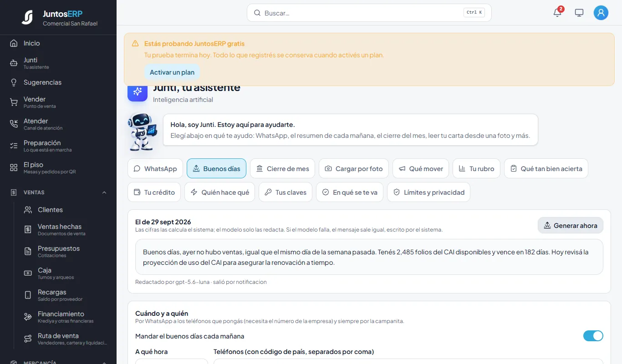Disable the Mandar el buenos días toggle
This screenshot has width=622, height=364.
coord(593,336)
